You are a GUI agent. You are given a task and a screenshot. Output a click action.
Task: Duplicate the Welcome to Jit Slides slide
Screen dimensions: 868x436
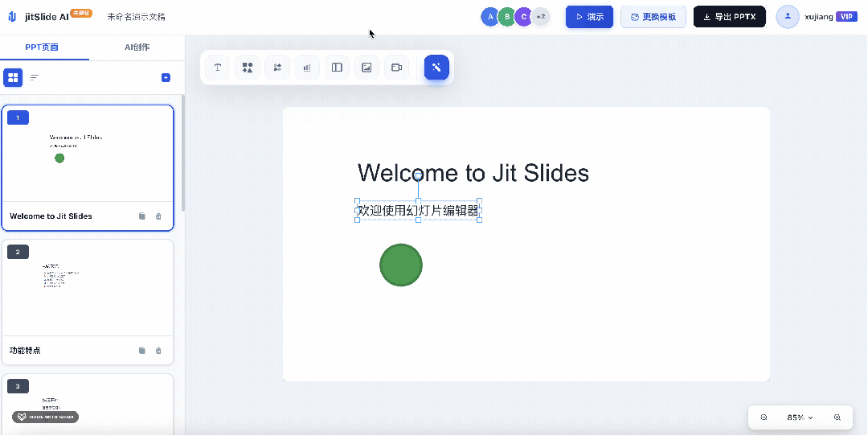click(142, 216)
